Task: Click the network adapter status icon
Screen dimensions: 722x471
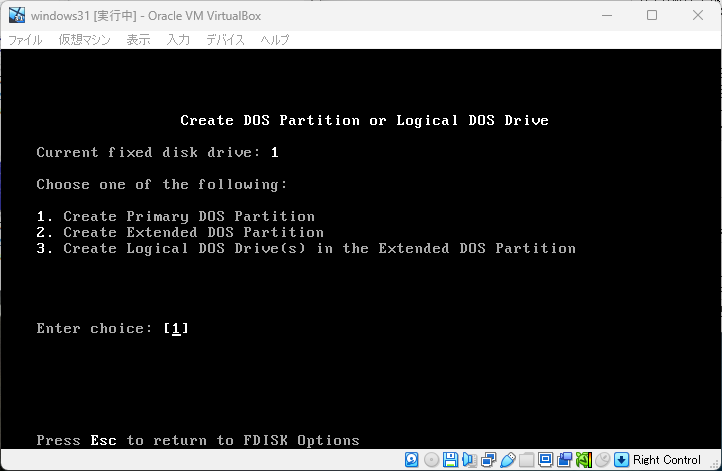Action: [489, 459]
